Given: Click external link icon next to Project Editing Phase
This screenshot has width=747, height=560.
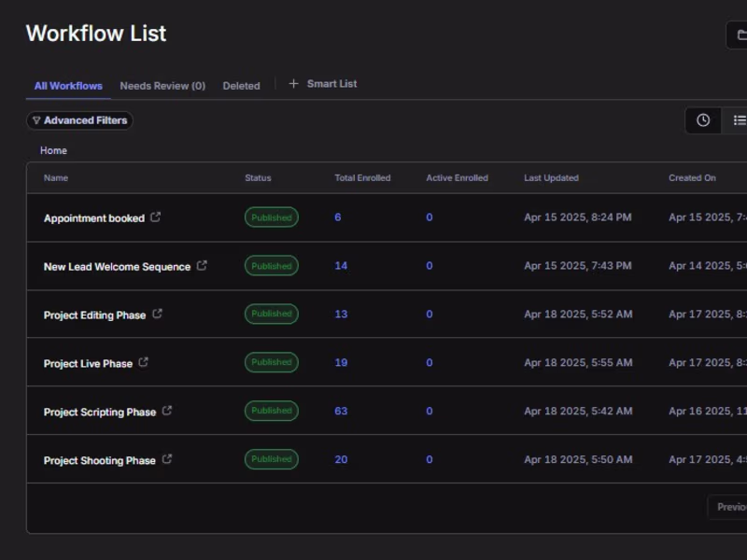Looking at the screenshot, I should [157, 315].
